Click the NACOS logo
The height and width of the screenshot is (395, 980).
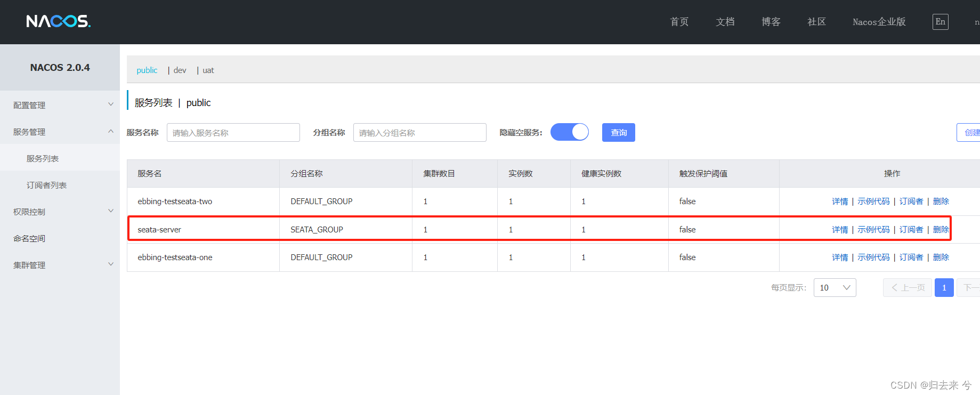coord(59,21)
